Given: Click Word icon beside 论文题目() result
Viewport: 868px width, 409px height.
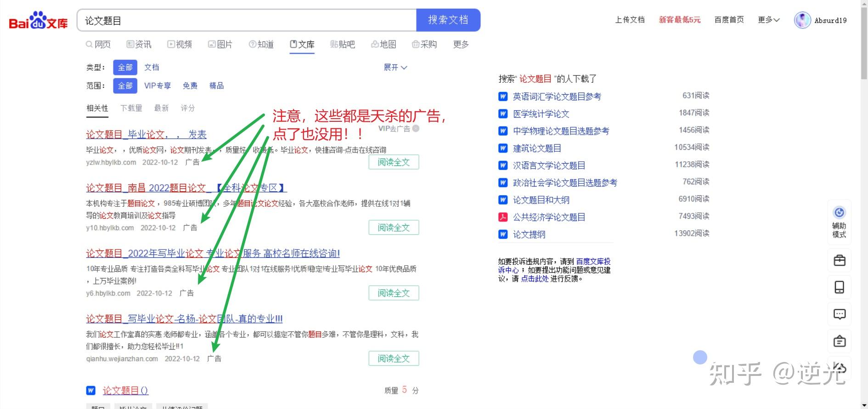Looking at the screenshot, I should click(x=91, y=390).
